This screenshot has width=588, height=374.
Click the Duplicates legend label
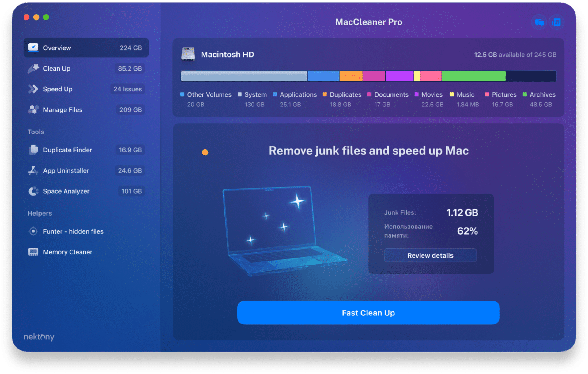[345, 94]
